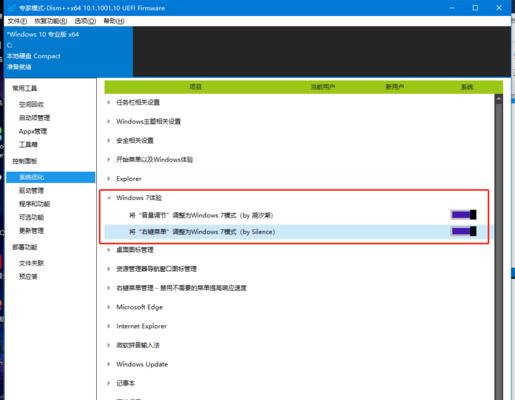Select 系统优化 in the sidebar
The width and height of the screenshot is (515, 400).
pos(51,177)
